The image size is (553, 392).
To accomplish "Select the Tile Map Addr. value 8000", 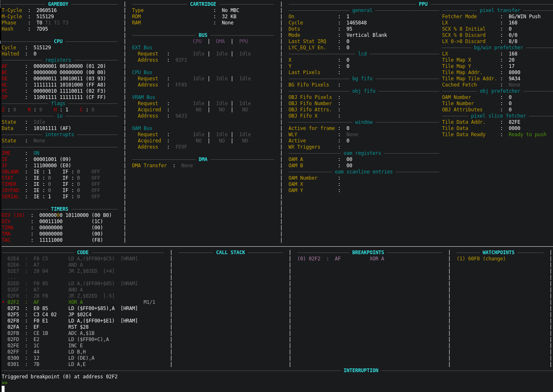I will pos(515,72).
